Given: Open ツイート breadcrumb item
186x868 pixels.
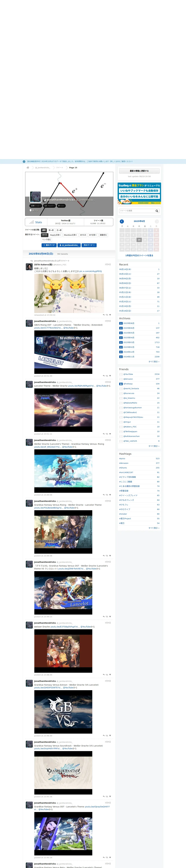Looking at the screenshot, I should 59,168.
